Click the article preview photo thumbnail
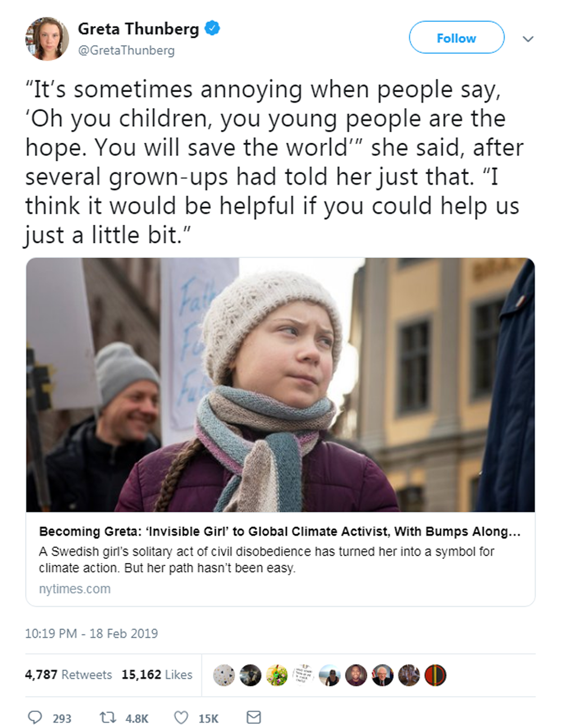The width and height of the screenshot is (562, 728). click(x=280, y=385)
